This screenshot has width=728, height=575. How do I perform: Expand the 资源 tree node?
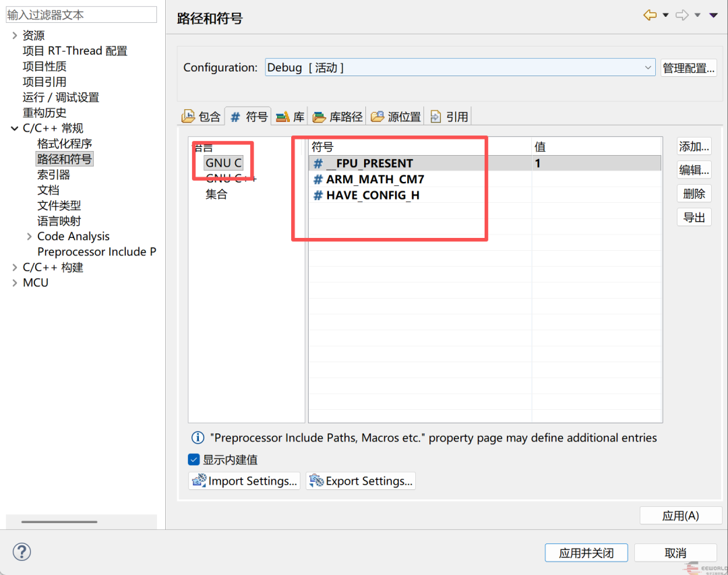coord(14,35)
